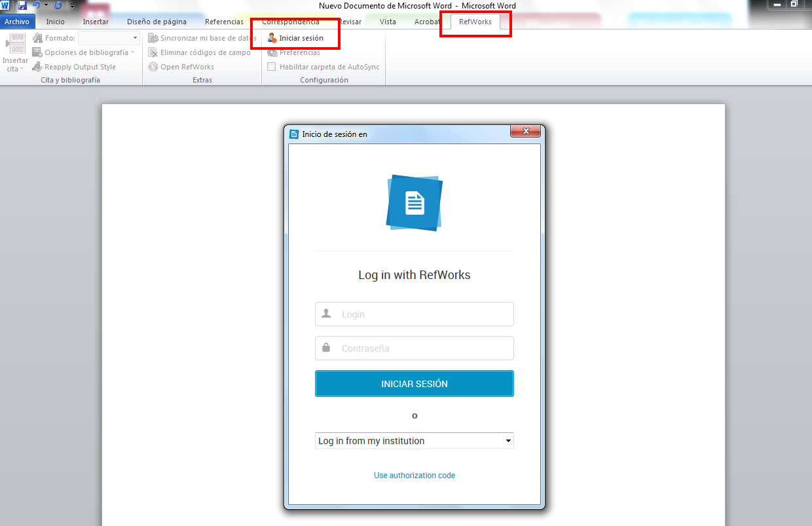Screen dimensions: 812x526
Task: Click the login dialog title bar icon
Action: pos(294,134)
